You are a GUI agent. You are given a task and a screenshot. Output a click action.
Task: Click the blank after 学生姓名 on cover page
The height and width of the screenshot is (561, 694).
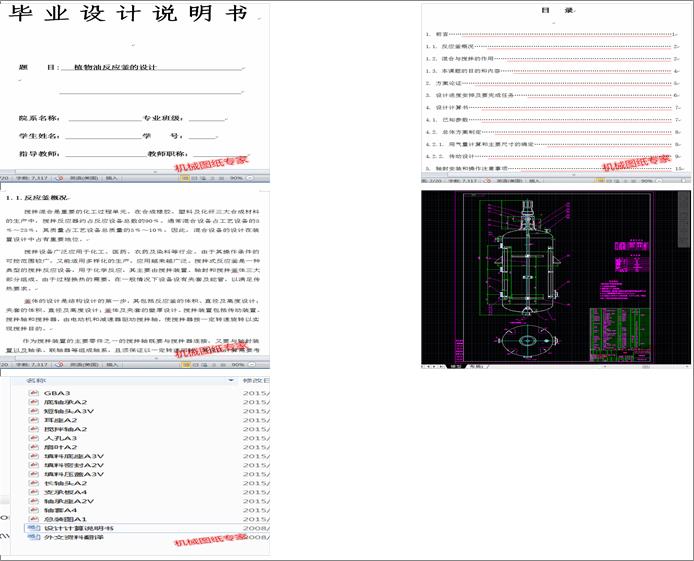104,136
